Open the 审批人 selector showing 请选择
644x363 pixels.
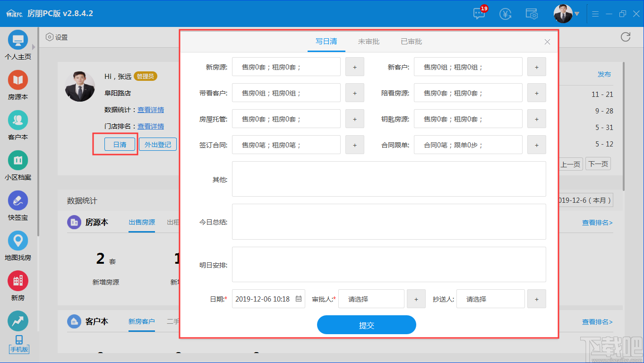[x=371, y=299]
